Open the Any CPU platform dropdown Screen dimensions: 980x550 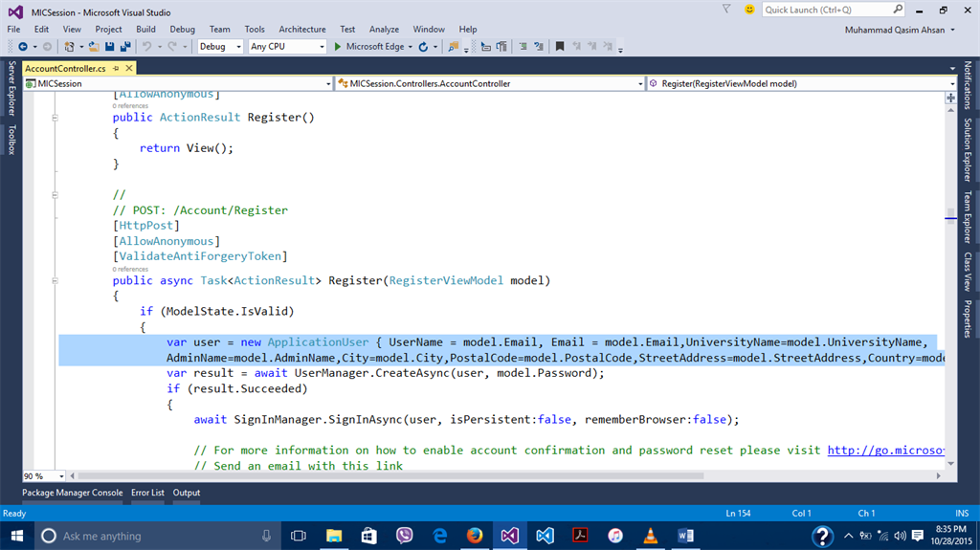click(322, 46)
